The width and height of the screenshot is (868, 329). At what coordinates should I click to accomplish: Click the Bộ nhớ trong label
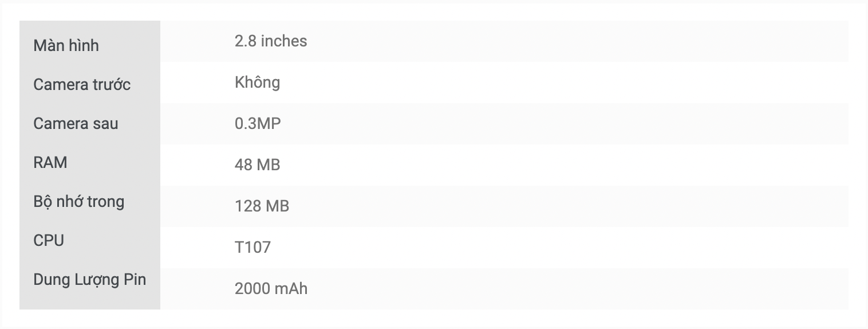point(78,202)
